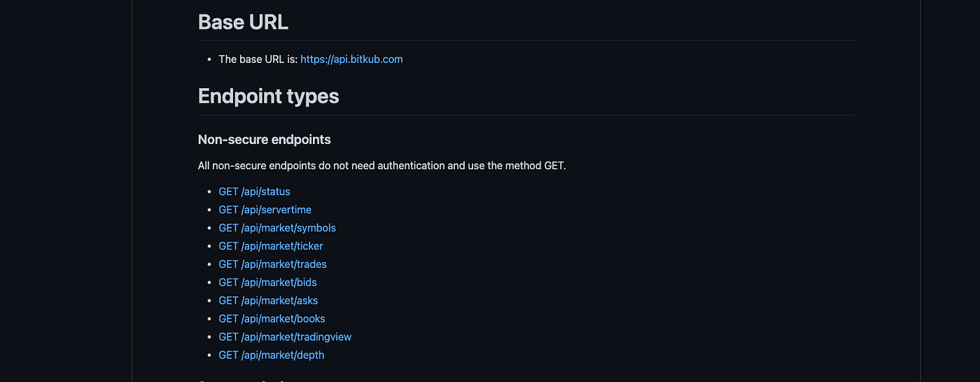Open the GET /api/market/tradingview link

click(x=285, y=337)
